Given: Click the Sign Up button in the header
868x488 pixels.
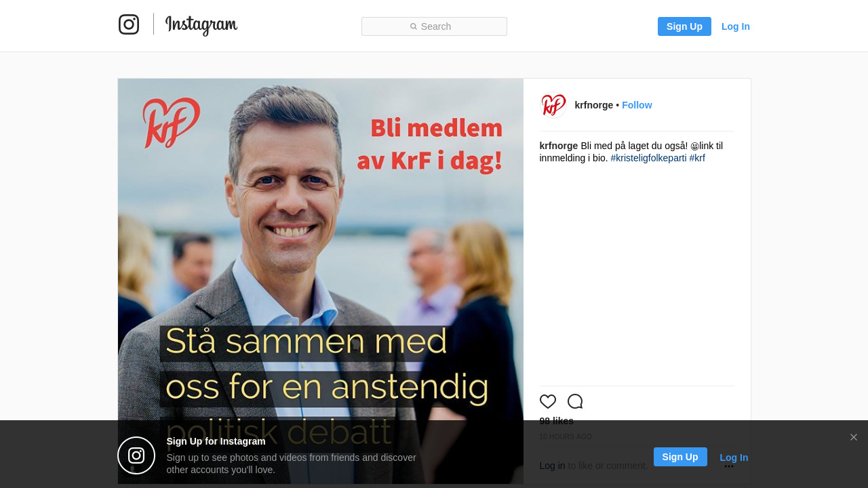Looking at the screenshot, I should pyautogui.click(x=684, y=26).
